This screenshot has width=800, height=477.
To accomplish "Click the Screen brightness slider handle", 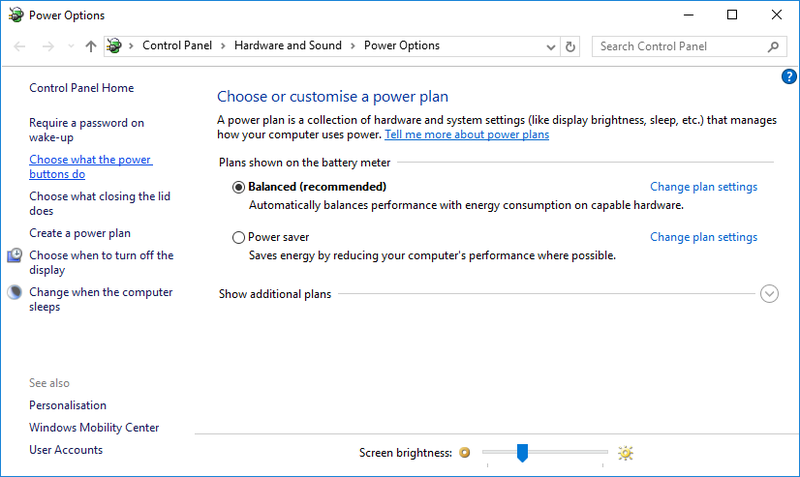I will [x=522, y=453].
